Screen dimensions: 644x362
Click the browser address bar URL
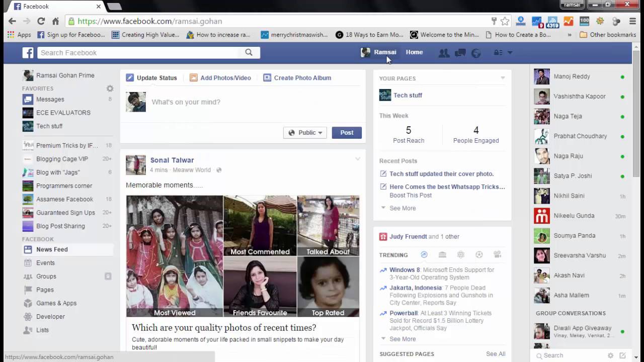tap(150, 21)
